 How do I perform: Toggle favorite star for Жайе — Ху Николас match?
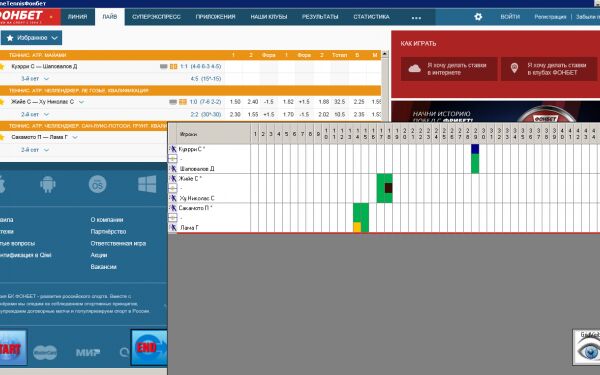(2, 102)
